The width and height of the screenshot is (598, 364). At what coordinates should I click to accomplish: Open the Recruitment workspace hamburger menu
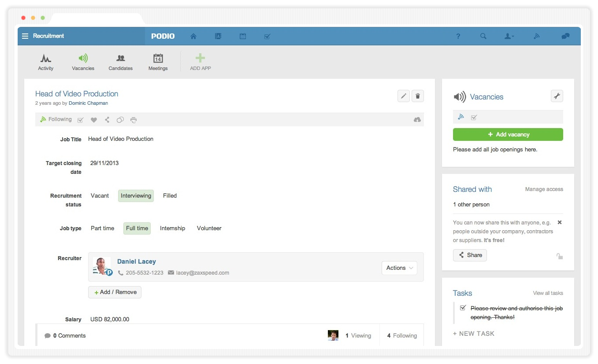click(25, 36)
